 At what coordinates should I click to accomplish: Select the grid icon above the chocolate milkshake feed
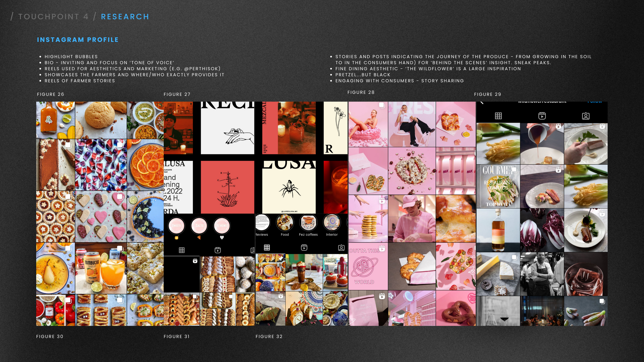point(267,247)
